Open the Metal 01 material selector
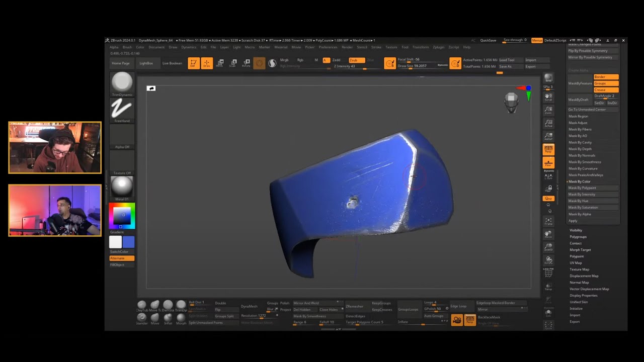This screenshot has height=362, width=644. pos(122,189)
